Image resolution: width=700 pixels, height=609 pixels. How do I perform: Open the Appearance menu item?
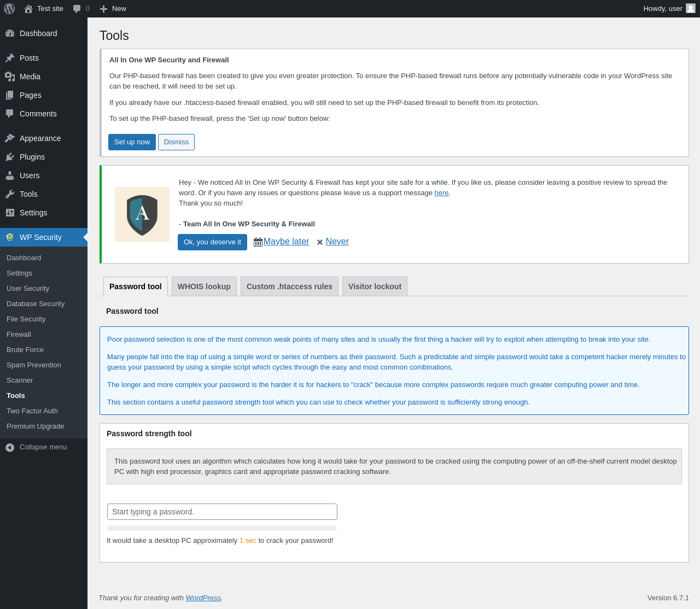44,138
